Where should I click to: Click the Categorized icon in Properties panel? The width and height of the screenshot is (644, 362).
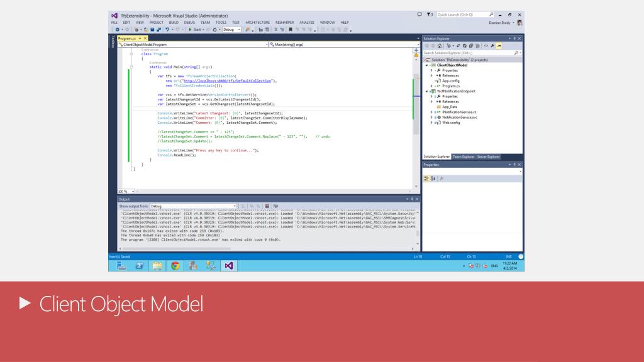click(x=426, y=178)
